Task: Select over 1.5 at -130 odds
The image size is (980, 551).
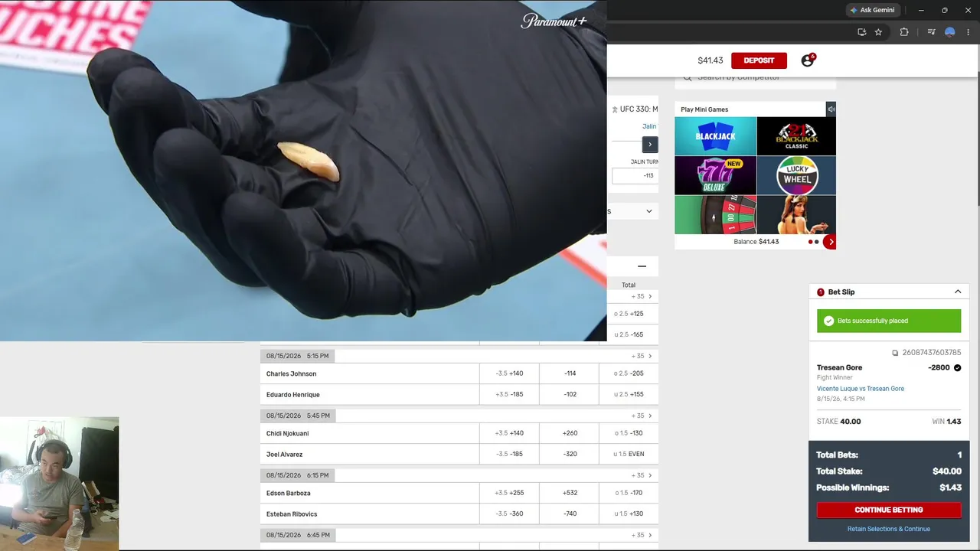Action: [x=629, y=433]
